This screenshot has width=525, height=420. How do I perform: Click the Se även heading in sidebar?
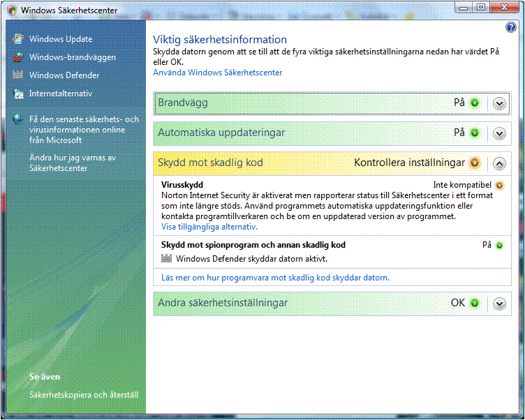[45, 377]
